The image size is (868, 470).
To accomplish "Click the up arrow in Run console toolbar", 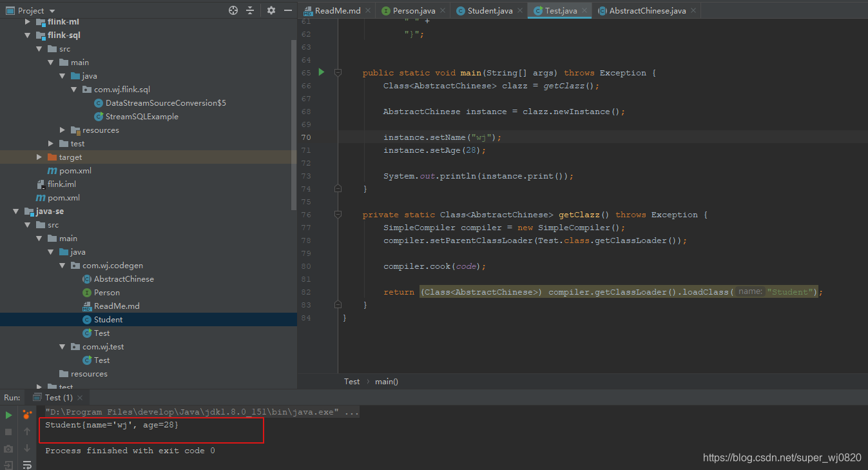I will 27,431.
